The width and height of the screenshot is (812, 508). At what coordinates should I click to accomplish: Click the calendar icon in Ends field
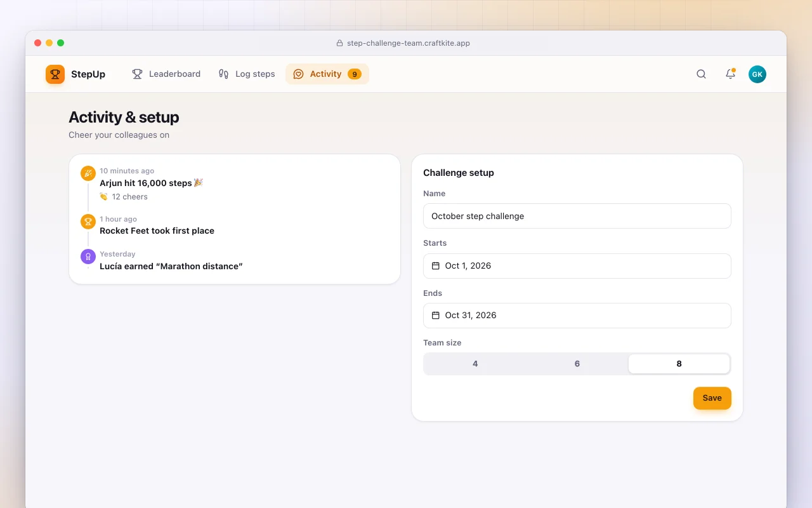(436, 316)
